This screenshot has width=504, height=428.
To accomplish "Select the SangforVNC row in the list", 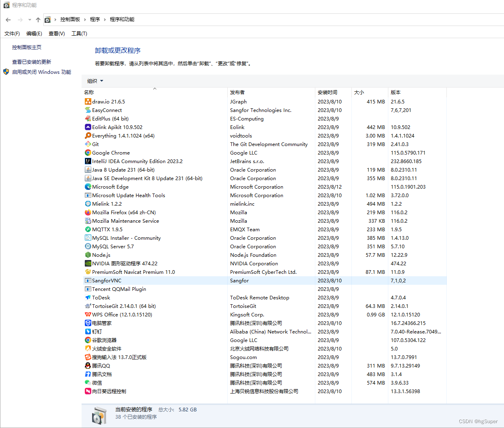I will click(107, 280).
